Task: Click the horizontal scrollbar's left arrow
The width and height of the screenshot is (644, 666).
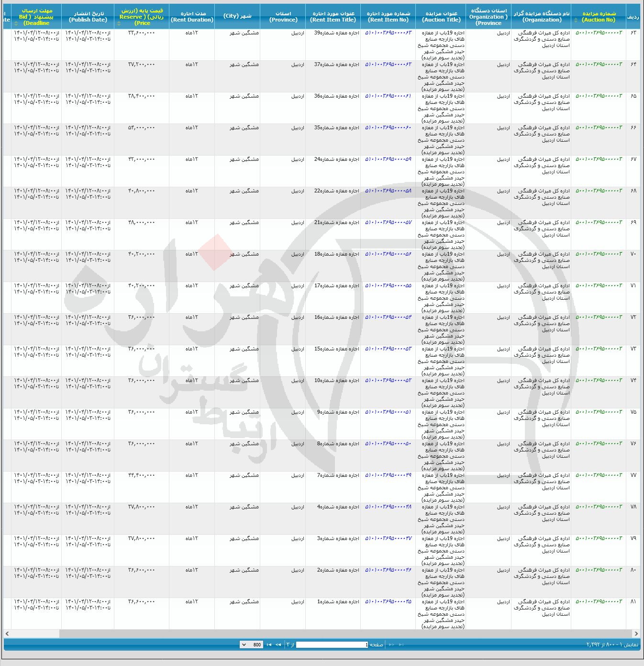Action: tap(7, 633)
